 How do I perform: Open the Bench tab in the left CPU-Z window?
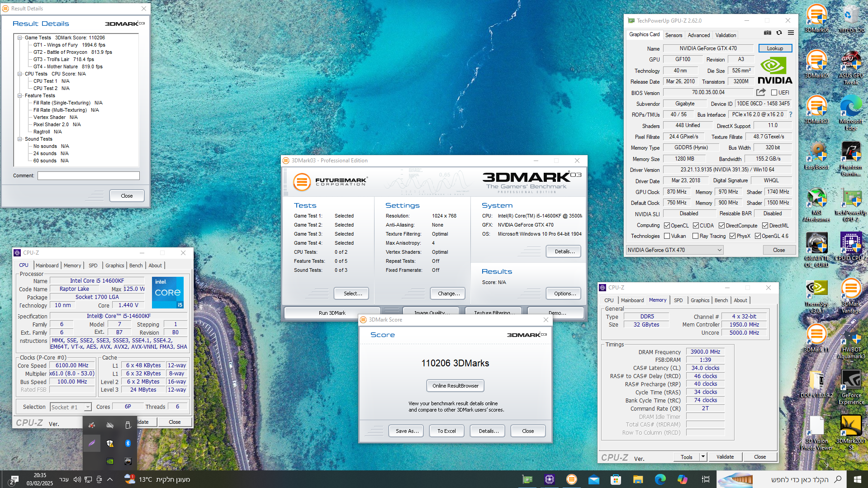tap(136, 265)
